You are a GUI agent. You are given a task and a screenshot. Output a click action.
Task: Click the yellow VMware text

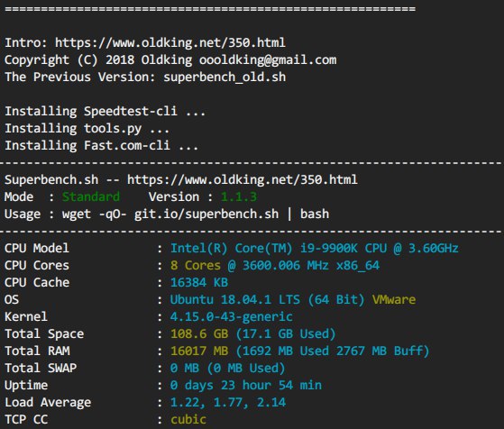(x=394, y=299)
